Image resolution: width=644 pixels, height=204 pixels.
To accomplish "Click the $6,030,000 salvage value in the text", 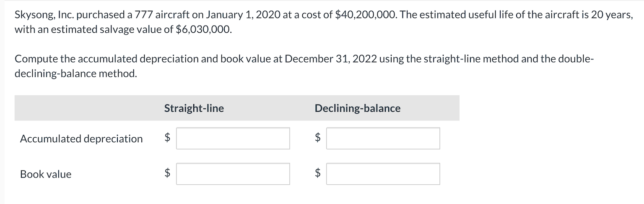I will coord(202,30).
